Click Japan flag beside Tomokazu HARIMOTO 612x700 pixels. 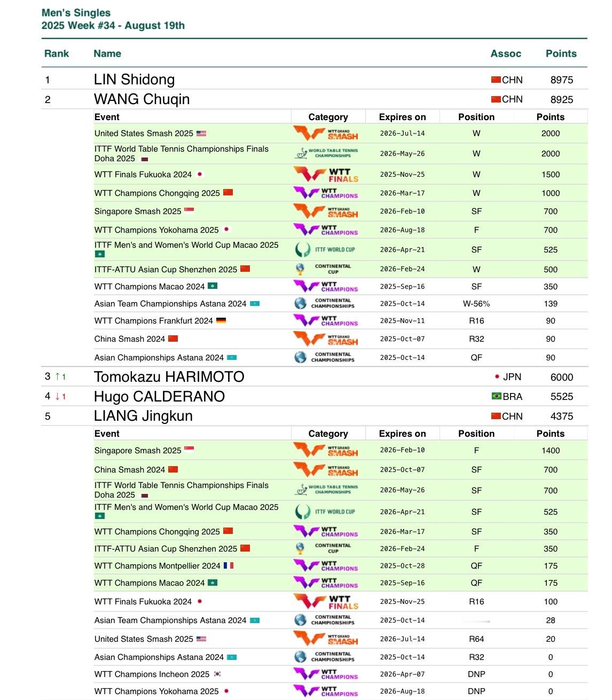point(497,376)
